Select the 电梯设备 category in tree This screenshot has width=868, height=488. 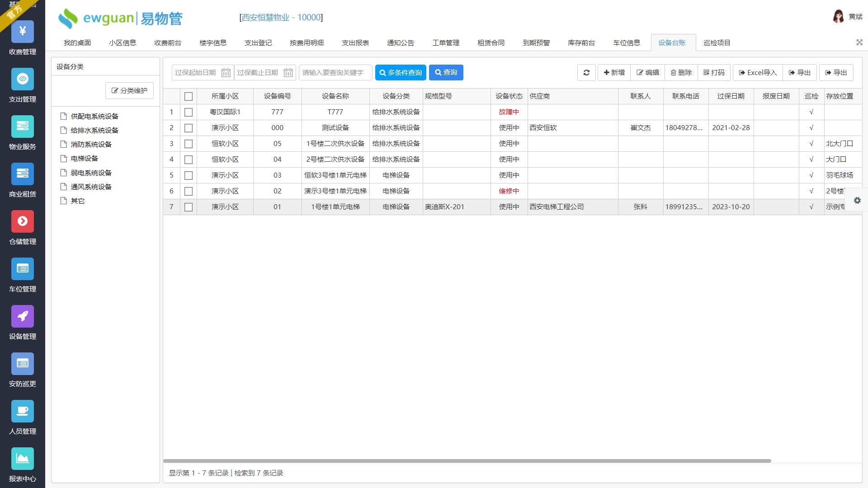coord(84,159)
